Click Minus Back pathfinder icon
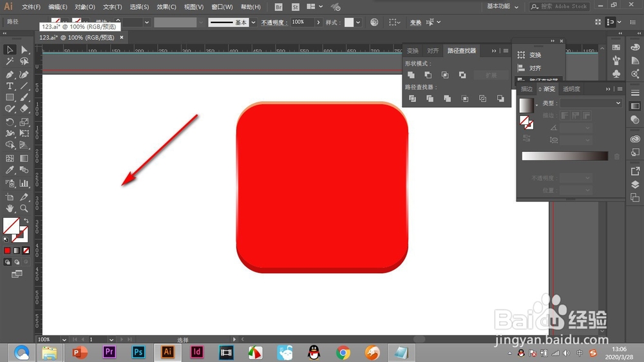The height and width of the screenshot is (362, 644). tap(500, 99)
